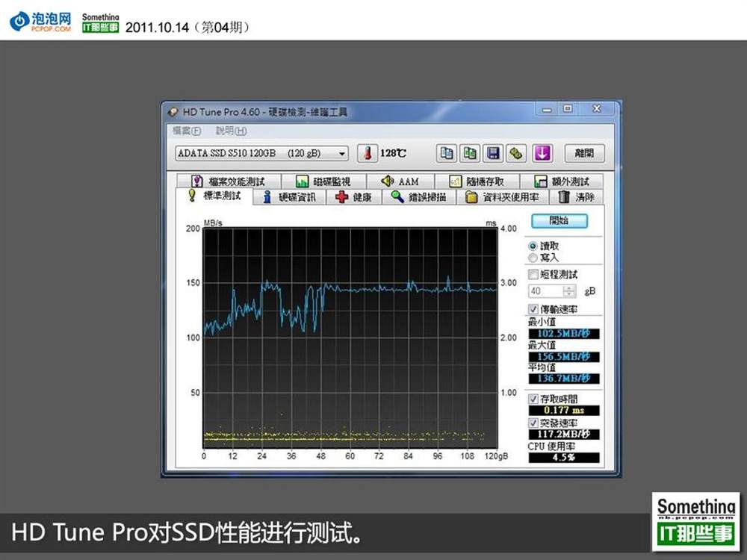Click the 開始 button
Viewport: 747px width, 560px height.
(x=560, y=220)
